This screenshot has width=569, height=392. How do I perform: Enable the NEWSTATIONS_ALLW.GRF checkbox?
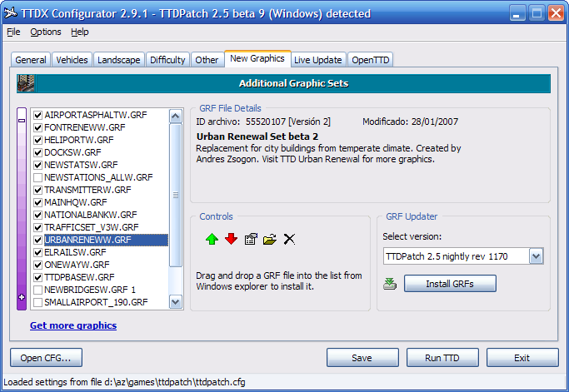[37, 177]
